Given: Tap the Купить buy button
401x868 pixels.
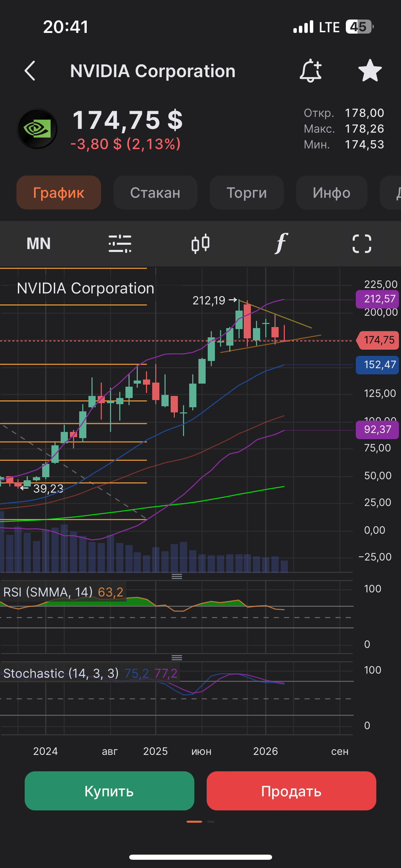Looking at the screenshot, I should 109,791.
